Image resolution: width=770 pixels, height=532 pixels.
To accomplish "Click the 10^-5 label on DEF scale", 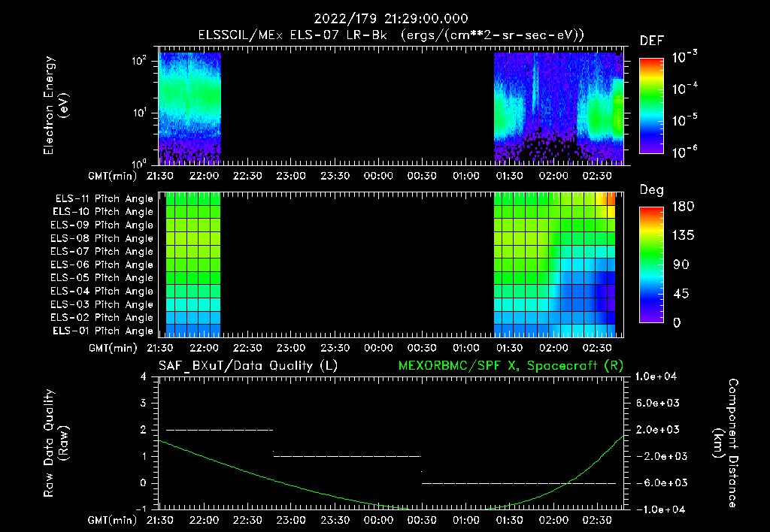I will tap(684, 120).
